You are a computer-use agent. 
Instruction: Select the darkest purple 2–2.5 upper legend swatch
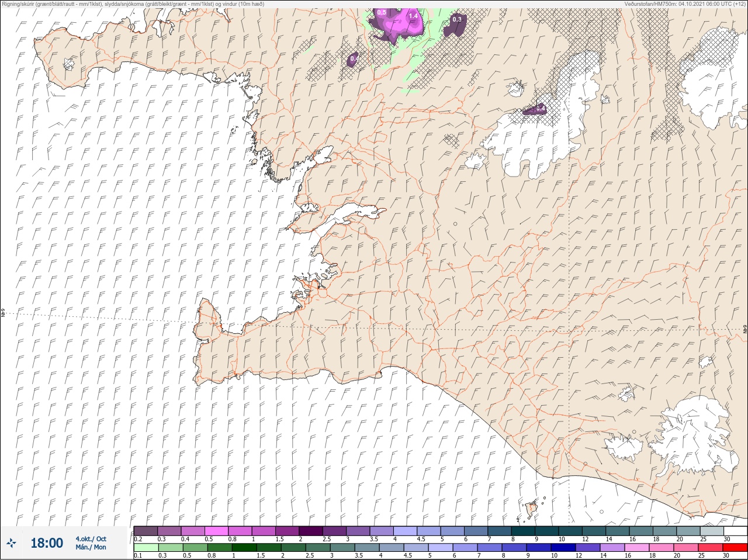(x=311, y=531)
